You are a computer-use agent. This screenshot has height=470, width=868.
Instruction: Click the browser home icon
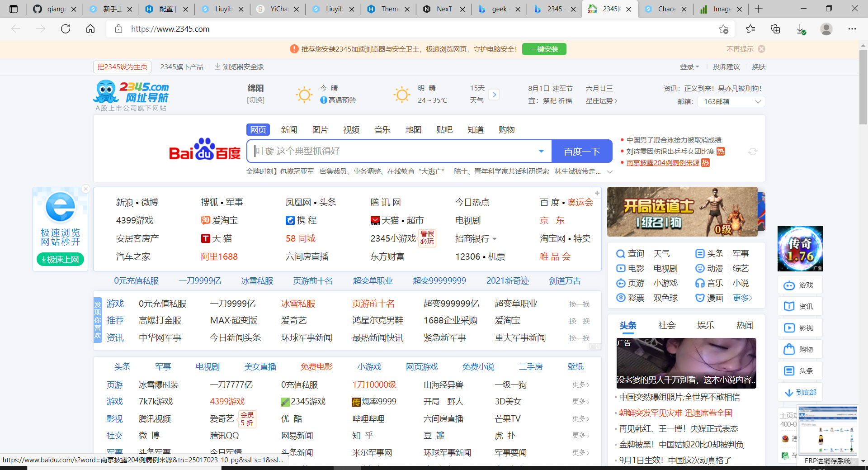[x=90, y=29]
